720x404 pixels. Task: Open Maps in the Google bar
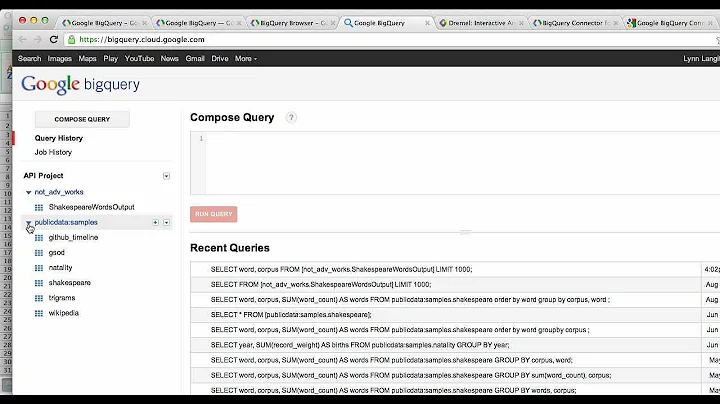click(x=87, y=59)
